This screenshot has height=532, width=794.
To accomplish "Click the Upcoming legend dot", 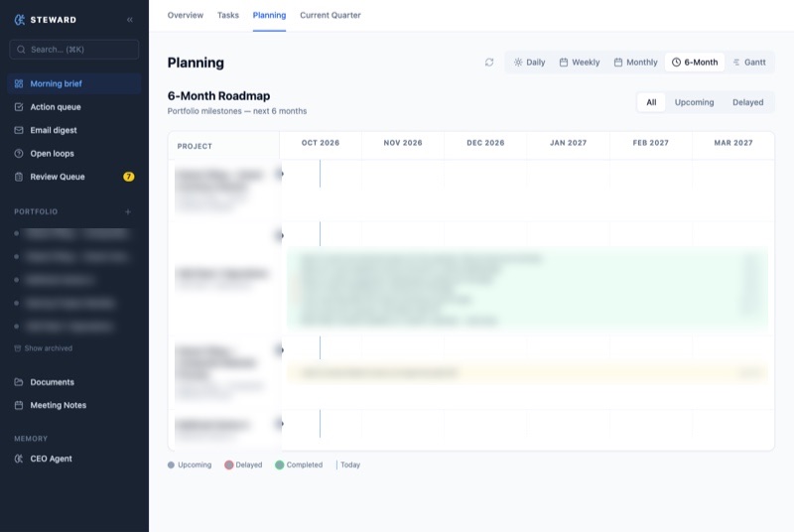I will (171, 465).
